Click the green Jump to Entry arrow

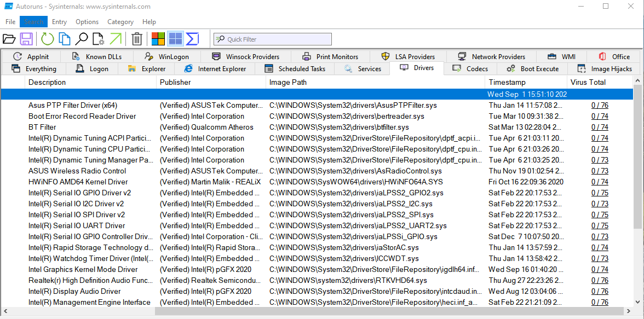click(116, 39)
